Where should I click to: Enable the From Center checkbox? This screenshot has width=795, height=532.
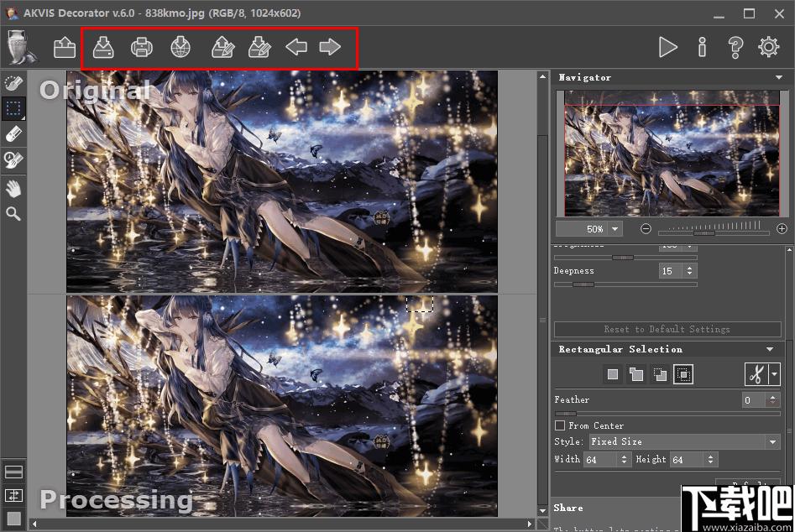coord(560,425)
